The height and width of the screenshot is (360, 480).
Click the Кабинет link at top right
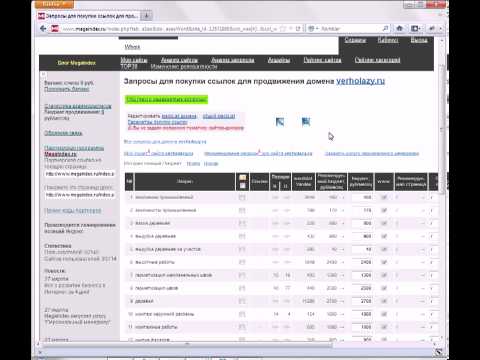388,40
